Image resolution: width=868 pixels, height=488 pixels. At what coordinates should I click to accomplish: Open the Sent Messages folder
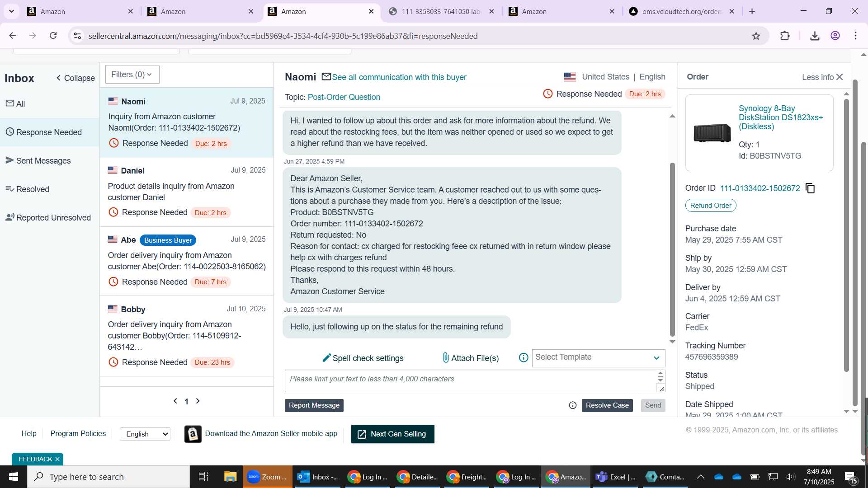tap(50, 160)
